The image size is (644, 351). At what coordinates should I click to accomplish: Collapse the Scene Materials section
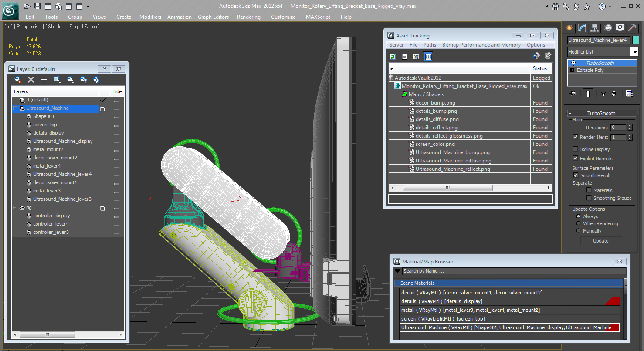pos(397,283)
